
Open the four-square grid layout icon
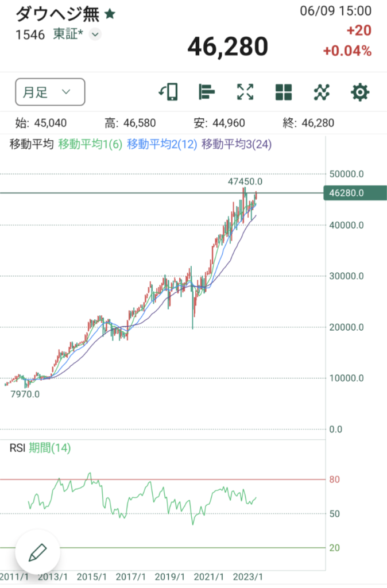(284, 92)
